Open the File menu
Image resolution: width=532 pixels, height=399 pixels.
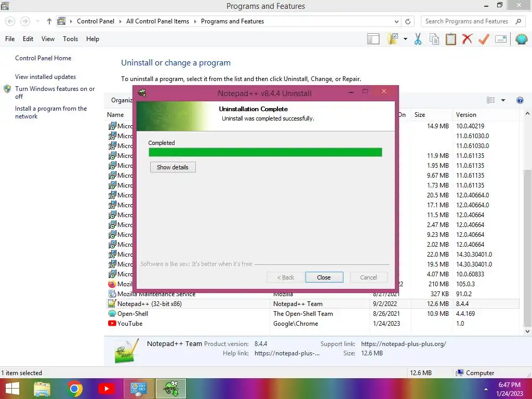coord(10,39)
